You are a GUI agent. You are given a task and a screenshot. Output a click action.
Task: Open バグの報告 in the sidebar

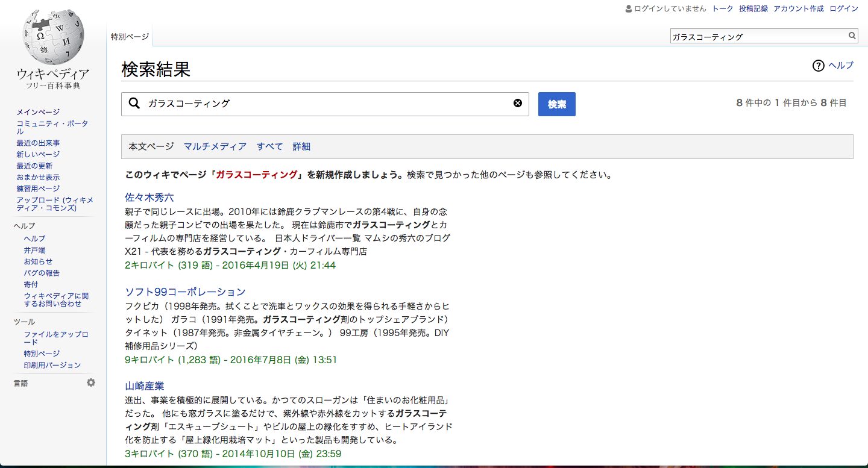click(x=42, y=273)
